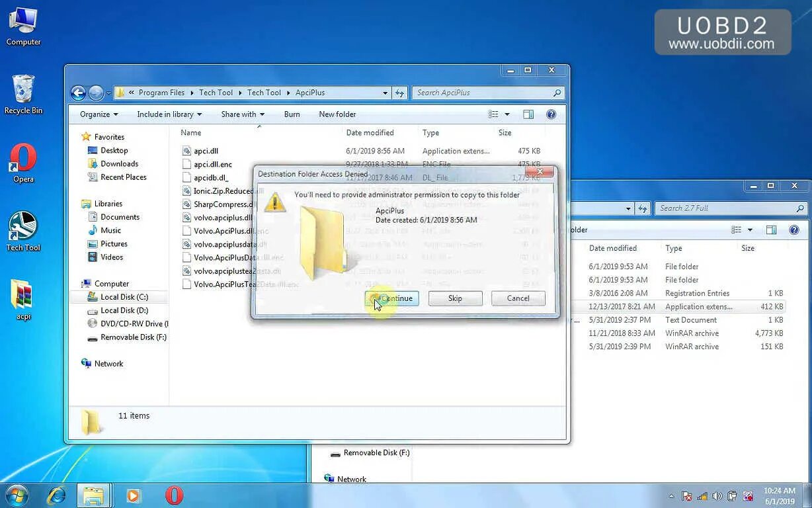The image size is (812, 508).
Task: Click Burn in the ApciPlus toolbar
Action: [292, 114]
